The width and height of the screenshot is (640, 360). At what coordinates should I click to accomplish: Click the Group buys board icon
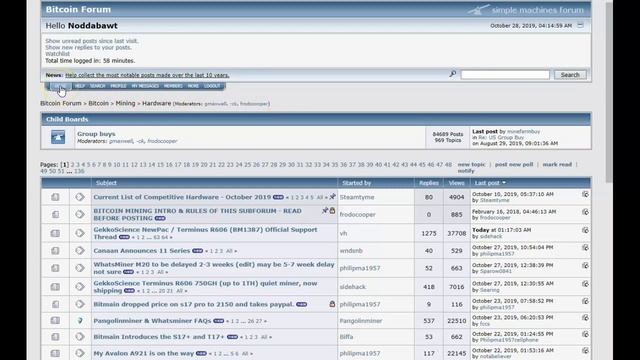(x=58, y=137)
